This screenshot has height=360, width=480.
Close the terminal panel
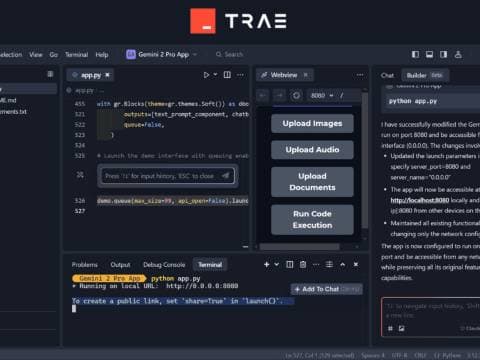coord(356,264)
